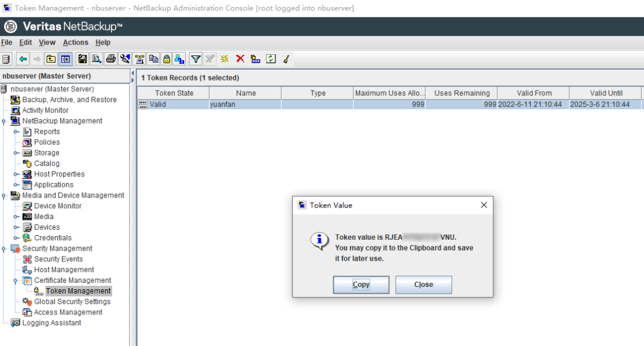
Task: Select nbuserver (Master Server) root node
Action: pyautogui.click(x=52, y=89)
